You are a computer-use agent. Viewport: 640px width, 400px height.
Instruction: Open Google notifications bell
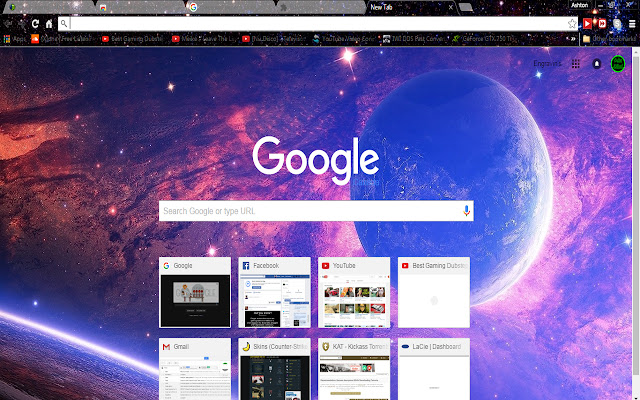click(596, 64)
